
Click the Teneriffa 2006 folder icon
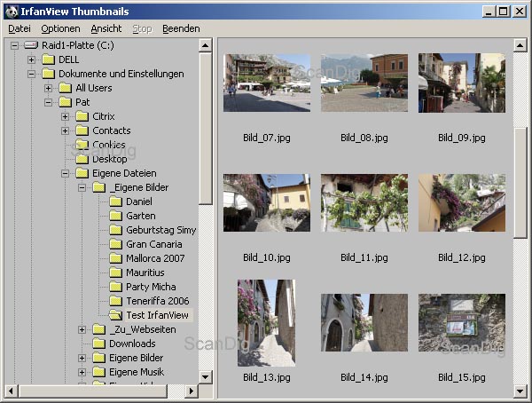[x=115, y=301]
